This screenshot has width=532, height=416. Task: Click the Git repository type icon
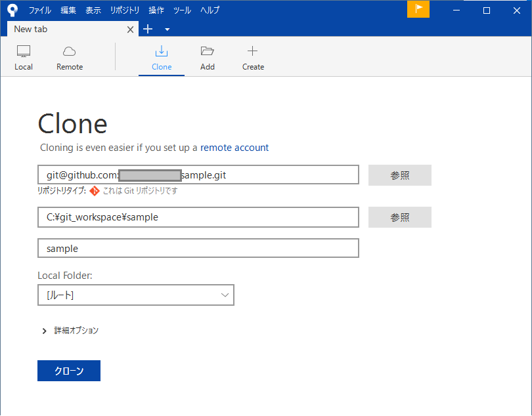(95, 191)
